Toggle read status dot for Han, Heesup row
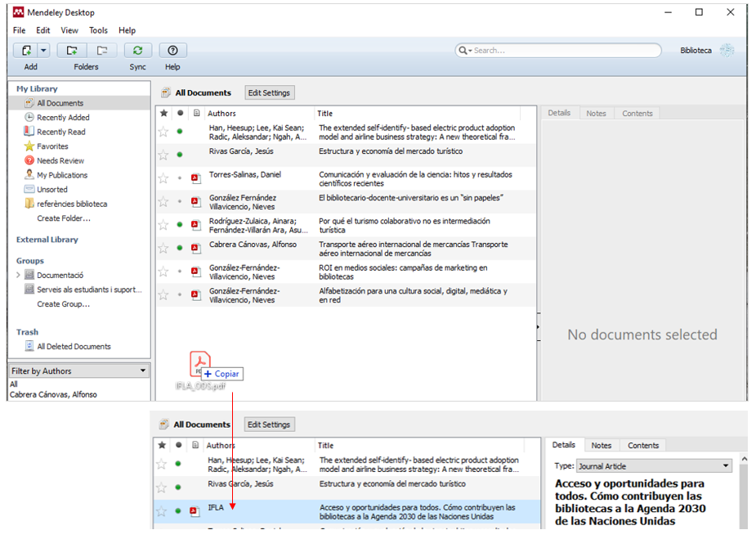The image size is (756, 539). coord(180,132)
